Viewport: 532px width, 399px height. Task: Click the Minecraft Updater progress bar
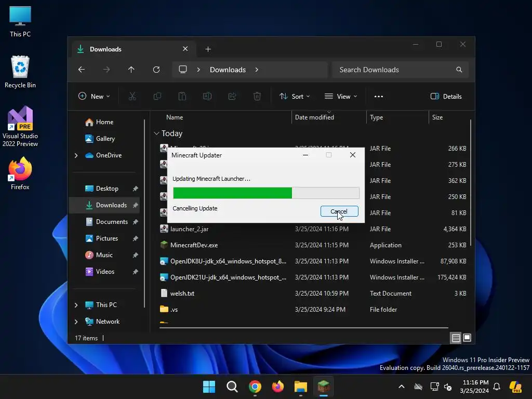[266, 193]
